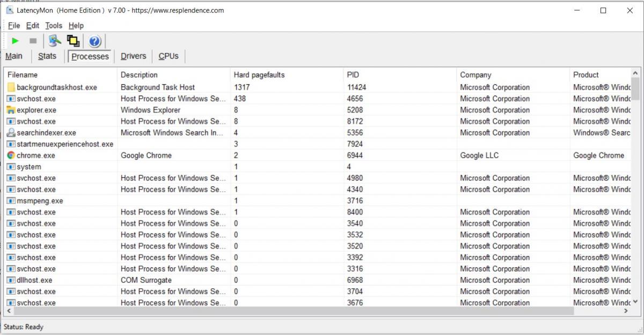The width and height of the screenshot is (644, 335).
Task: Open the File menu
Action: click(14, 25)
